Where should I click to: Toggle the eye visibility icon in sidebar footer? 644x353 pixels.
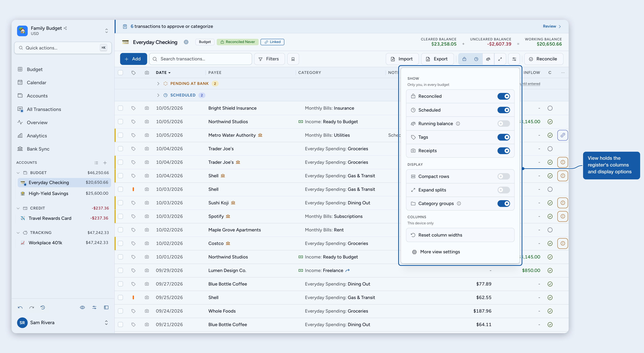[x=82, y=307]
